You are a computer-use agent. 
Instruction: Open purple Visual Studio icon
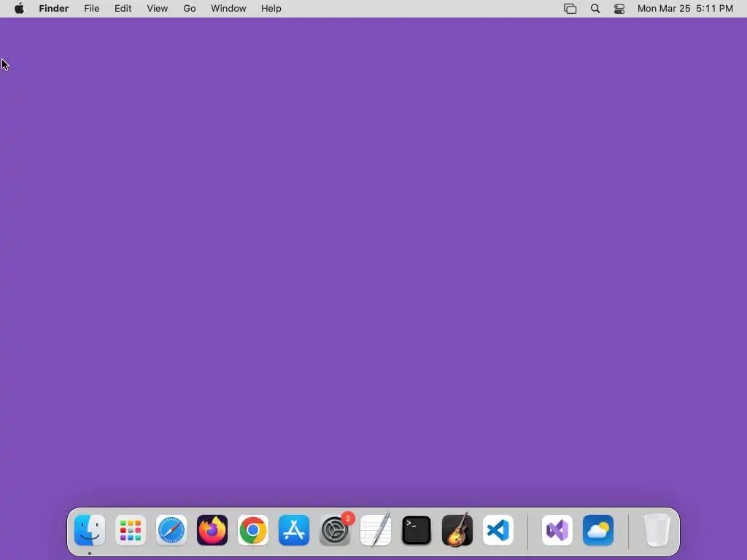point(557,530)
